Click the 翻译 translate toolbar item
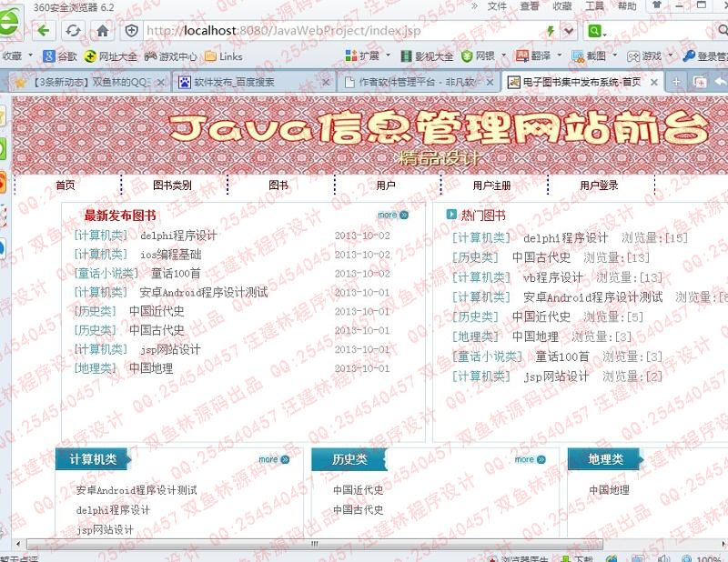Viewport: 728px width, 562px height. click(x=533, y=56)
